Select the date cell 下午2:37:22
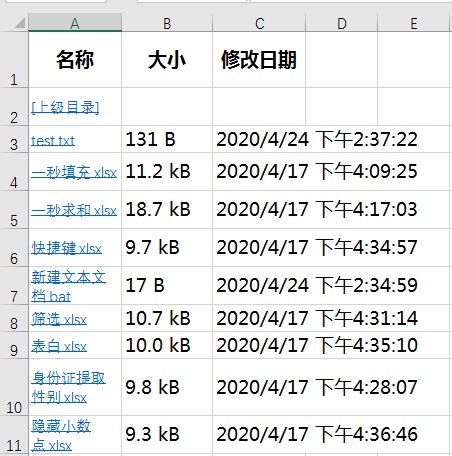The height and width of the screenshot is (456, 452). coord(317,139)
